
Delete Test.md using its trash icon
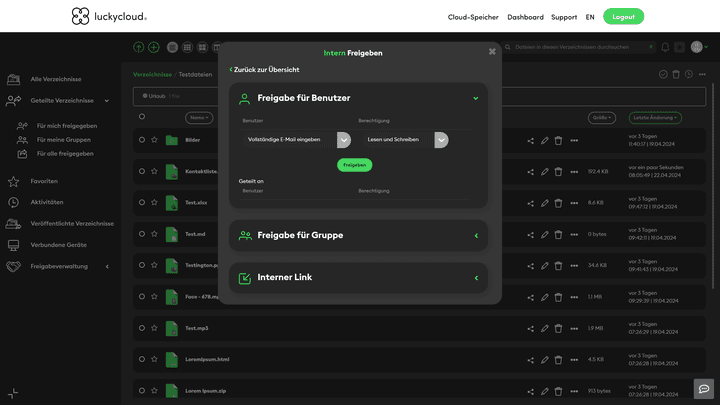pyautogui.click(x=559, y=235)
